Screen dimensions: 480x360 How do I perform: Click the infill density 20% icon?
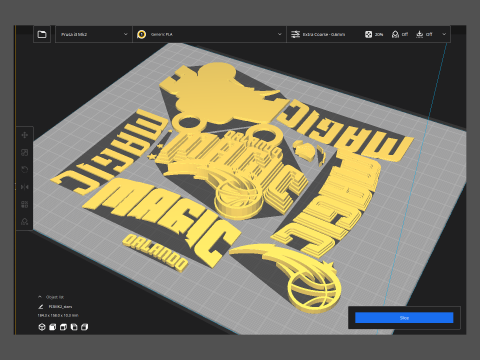coord(368,34)
